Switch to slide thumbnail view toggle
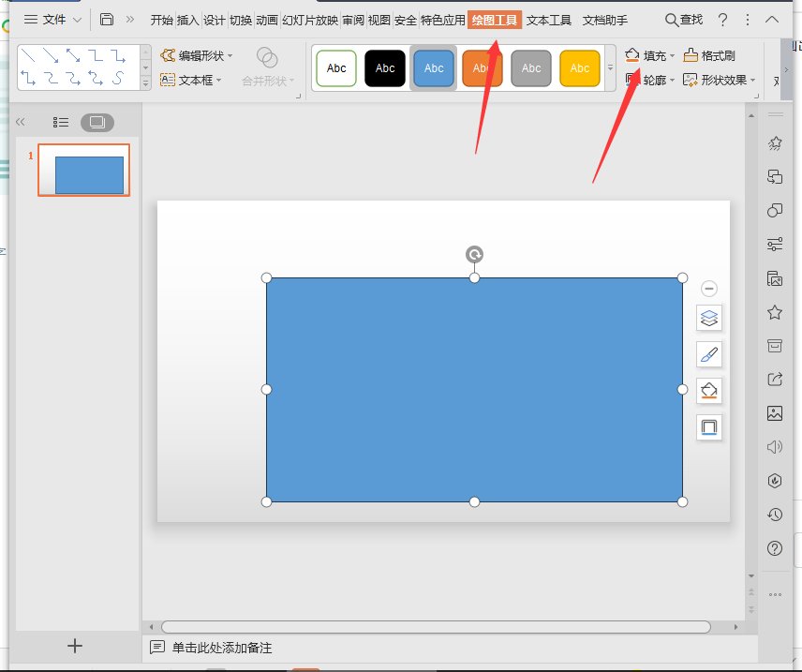Image resolution: width=802 pixels, height=672 pixels. pos(97,122)
